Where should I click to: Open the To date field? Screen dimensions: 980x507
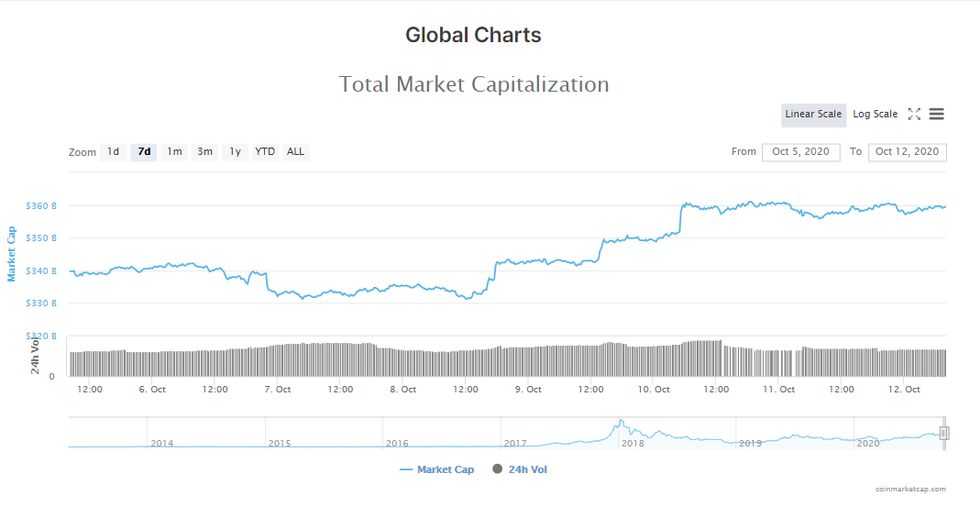point(907,152)
